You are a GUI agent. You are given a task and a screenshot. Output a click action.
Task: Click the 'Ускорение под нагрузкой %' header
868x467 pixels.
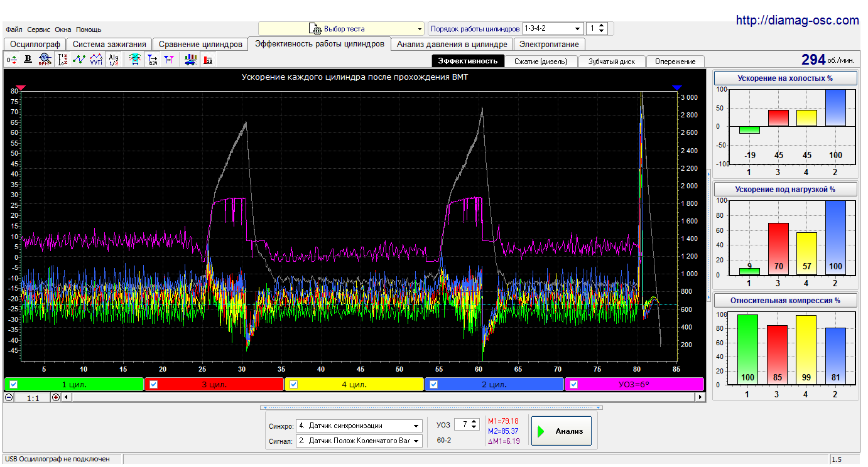(x=786, y=189)
